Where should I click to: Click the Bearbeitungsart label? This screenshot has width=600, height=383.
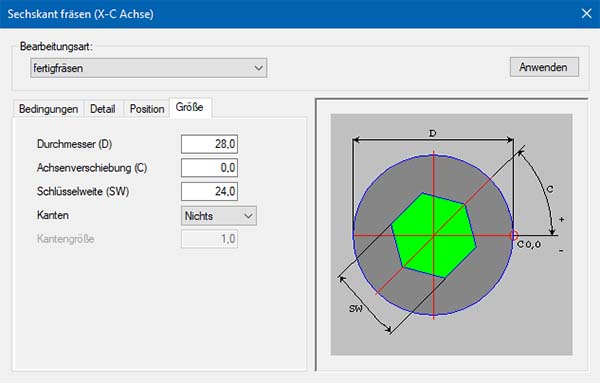pos(56,47)
